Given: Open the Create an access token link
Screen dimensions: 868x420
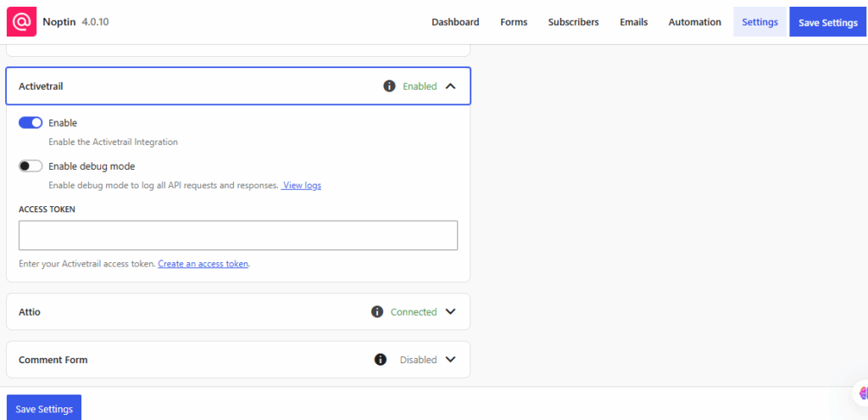Looking at the screenshot, I should 203,264.
